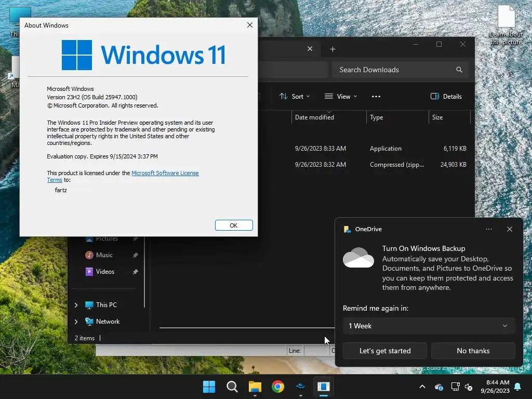The width and height of the screenshot is (532, 399).
Task: Select Network in navigation pane
Action: pos(108,321)
